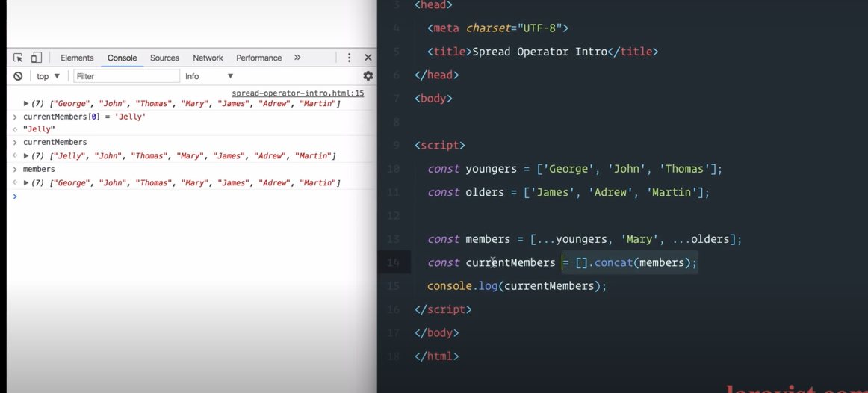Click the empty console prompt line

coord(191,196)
